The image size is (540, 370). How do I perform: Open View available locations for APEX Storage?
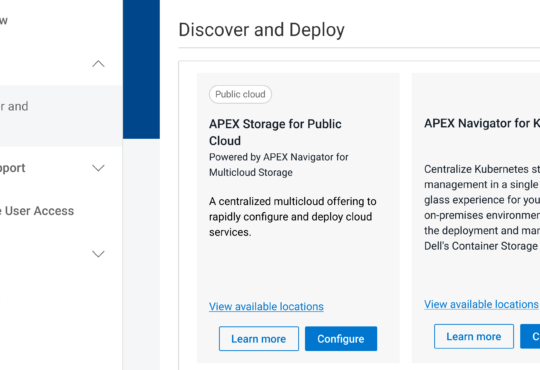point(266,307)
